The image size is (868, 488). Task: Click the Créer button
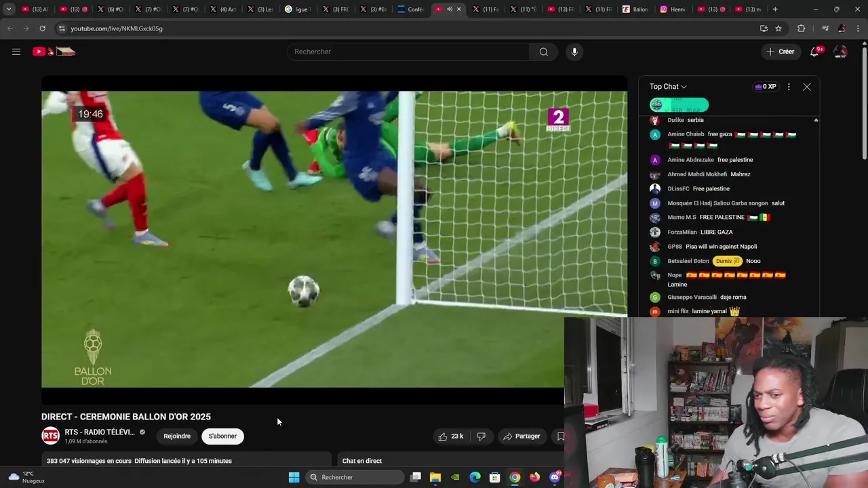[780, 52]
